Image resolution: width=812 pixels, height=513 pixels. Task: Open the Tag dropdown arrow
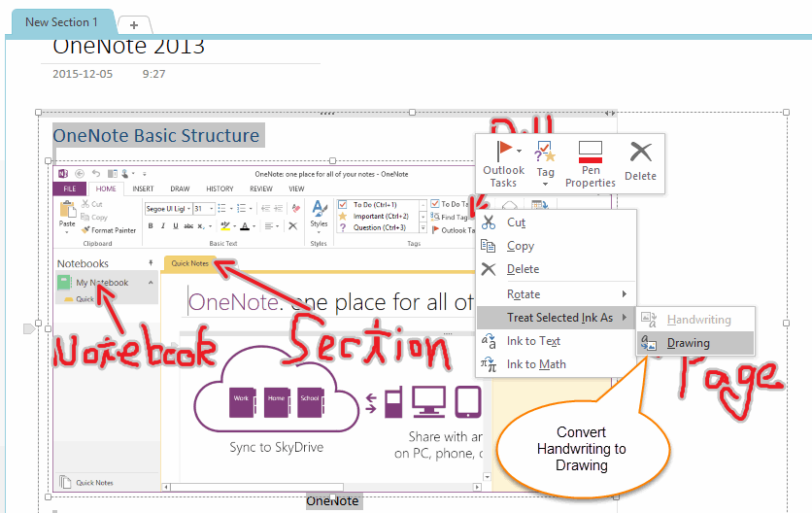545,184
